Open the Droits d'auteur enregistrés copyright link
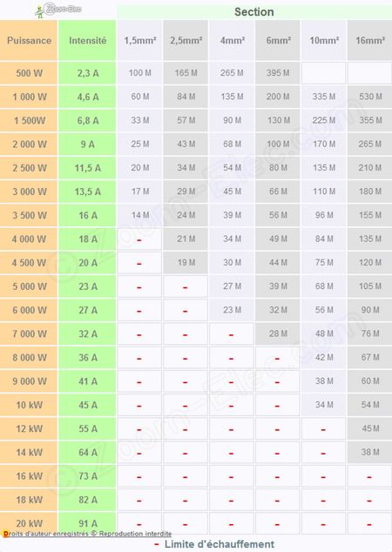Viewport: 392px width, 552px height. 87,534
